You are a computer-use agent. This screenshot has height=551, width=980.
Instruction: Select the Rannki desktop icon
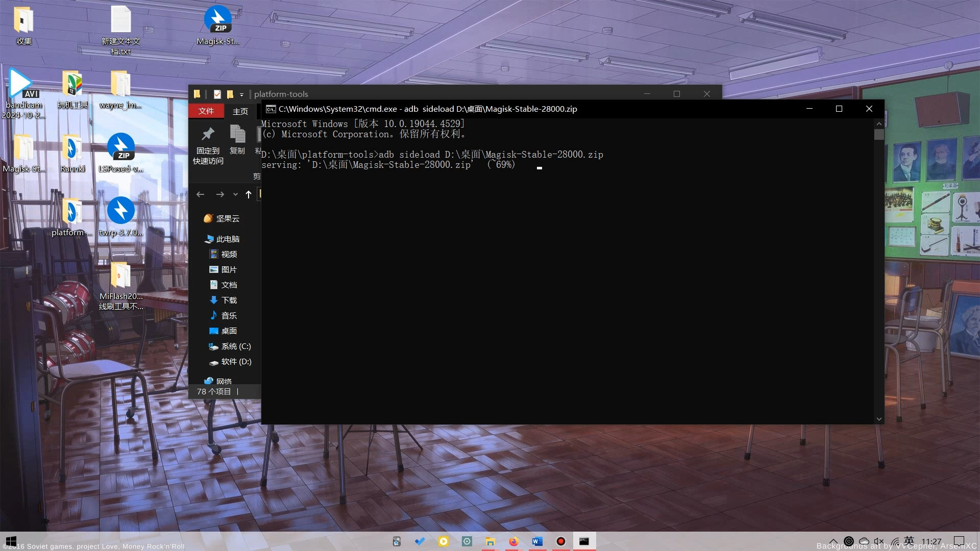[x=72, y=153]
